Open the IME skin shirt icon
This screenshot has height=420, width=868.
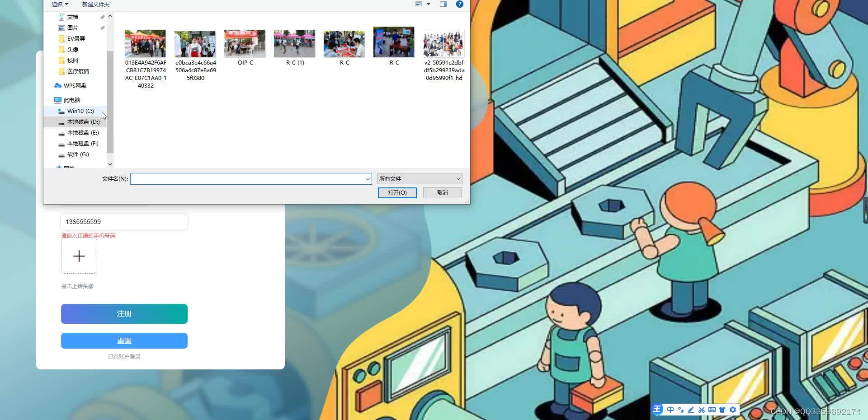[x=722, y=410]
